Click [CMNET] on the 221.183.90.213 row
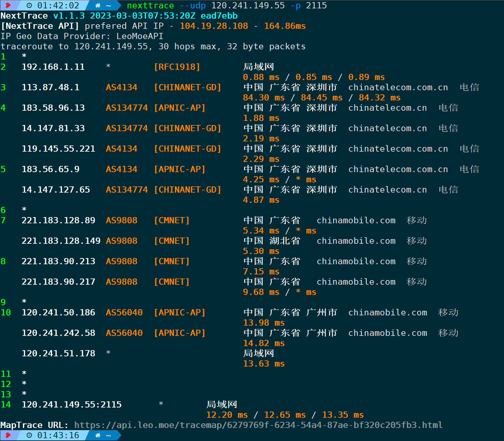 [172, 261]
